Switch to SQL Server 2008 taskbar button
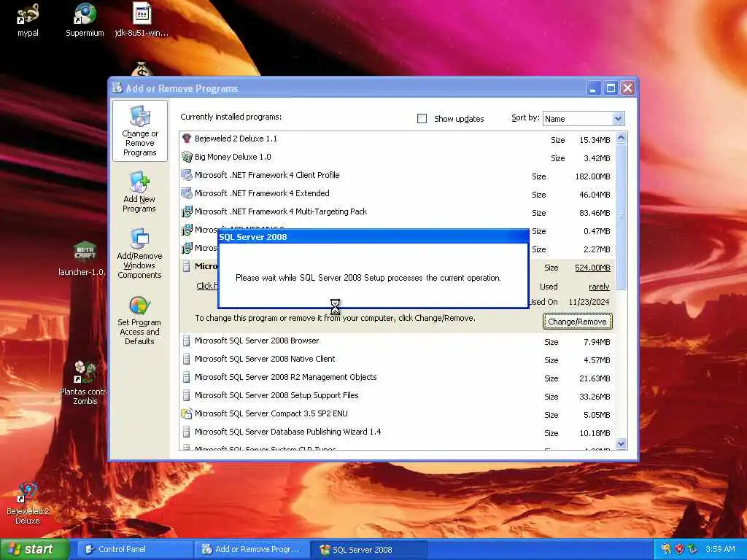Screen dimensions: 747x560 (x=369, y=550)
